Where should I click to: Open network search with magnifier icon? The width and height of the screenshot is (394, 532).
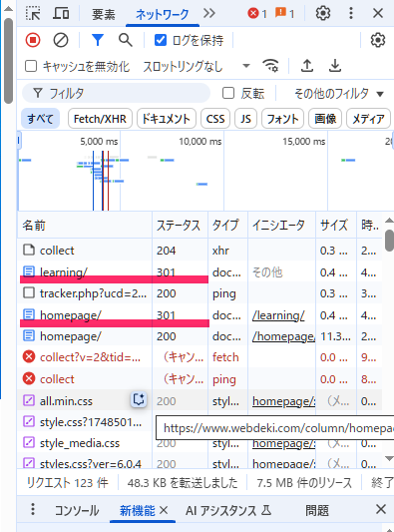[x=125, y=40]
